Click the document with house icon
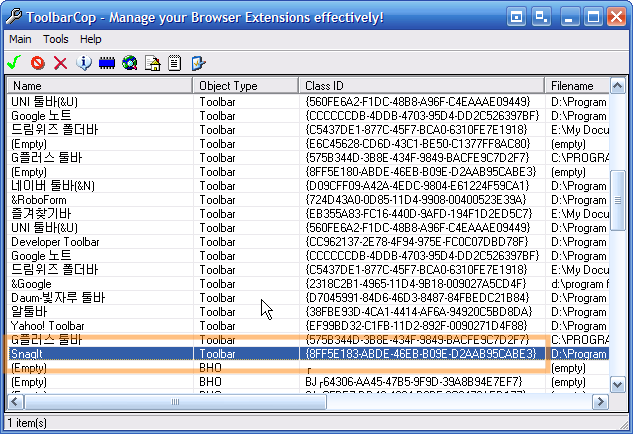Screen dimensions: 633x434 point(153,63)
